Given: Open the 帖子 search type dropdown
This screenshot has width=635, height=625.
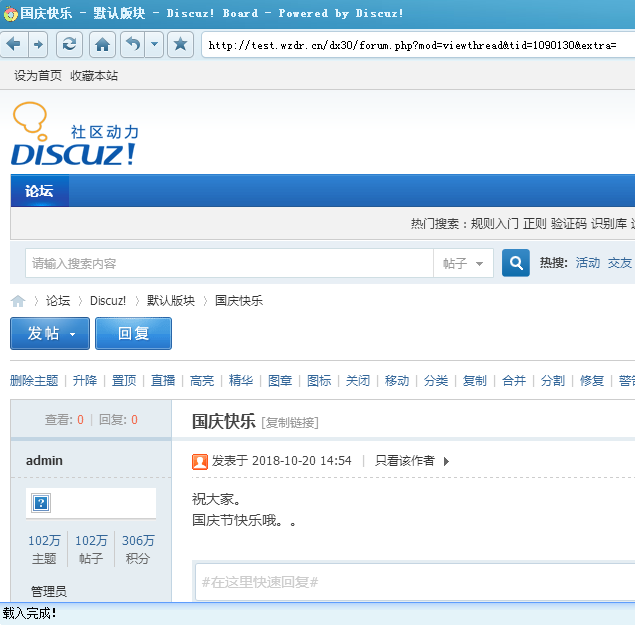Looking at the screenshot, I should 463,263.
